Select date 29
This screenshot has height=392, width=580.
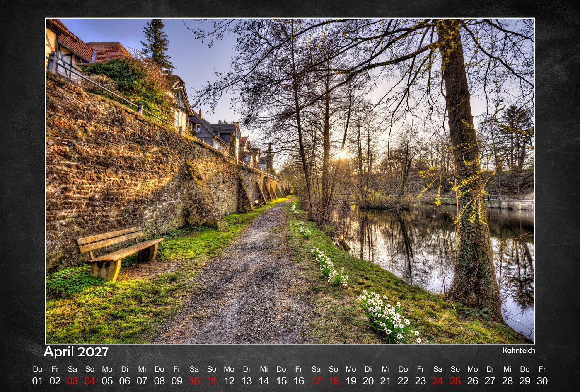(525, 381)
